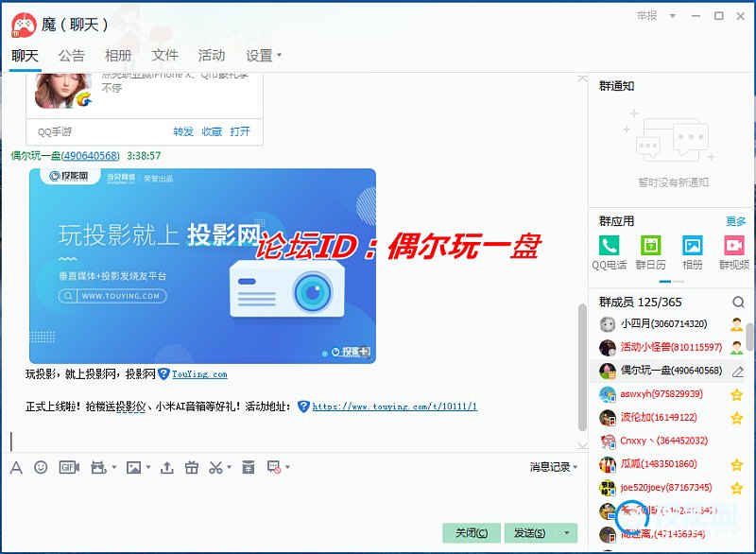This screenshot has height=554, width=756.
Task: Open the 相册 app under 群应用
Action: (693, 252)
